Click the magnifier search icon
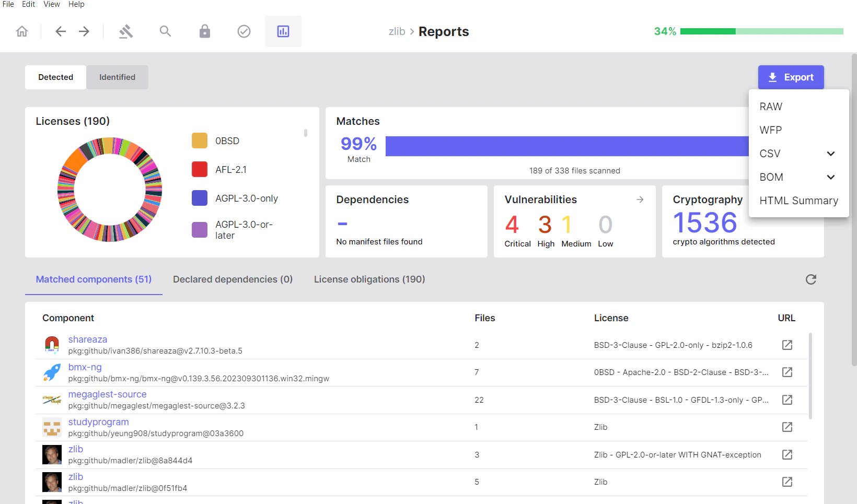Image resolution: width=857 pixels, height=504 pixels. click(165, 31)
